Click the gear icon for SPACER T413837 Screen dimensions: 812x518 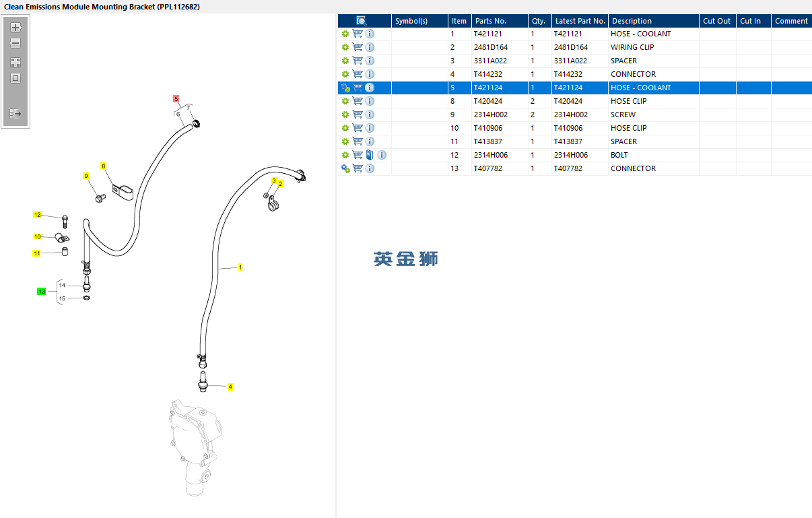pyautogui.click(x=345, y=141)
